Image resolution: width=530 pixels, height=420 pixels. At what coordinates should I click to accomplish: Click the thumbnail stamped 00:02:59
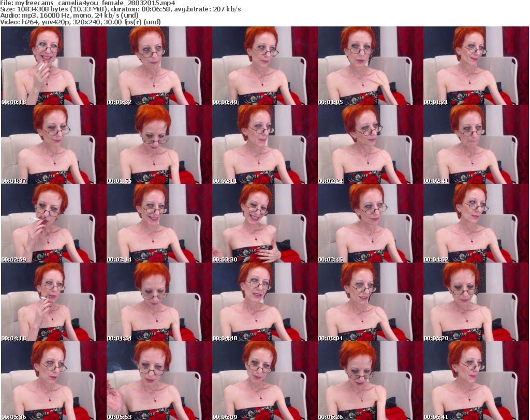54,223
